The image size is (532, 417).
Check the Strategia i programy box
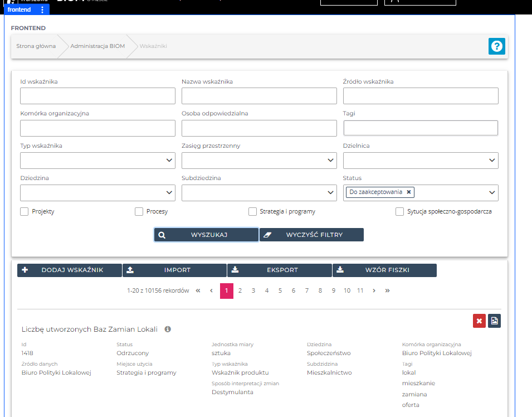[253, 212]
